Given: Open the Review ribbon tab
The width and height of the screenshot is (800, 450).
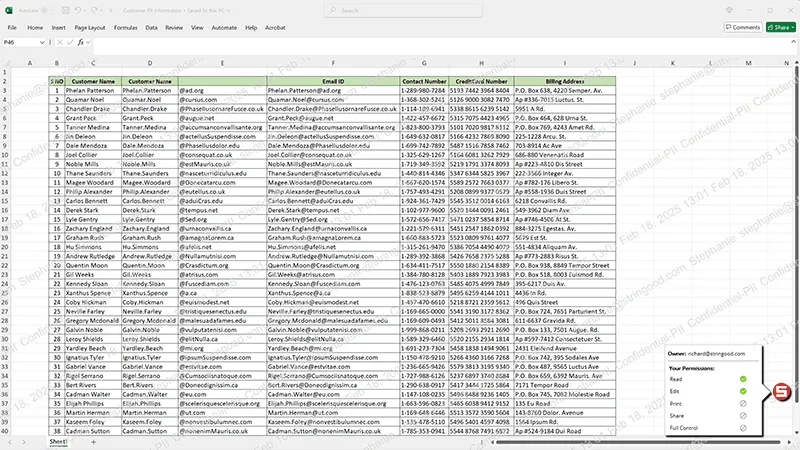Looking at the screenshot, I should click(174, 28).
